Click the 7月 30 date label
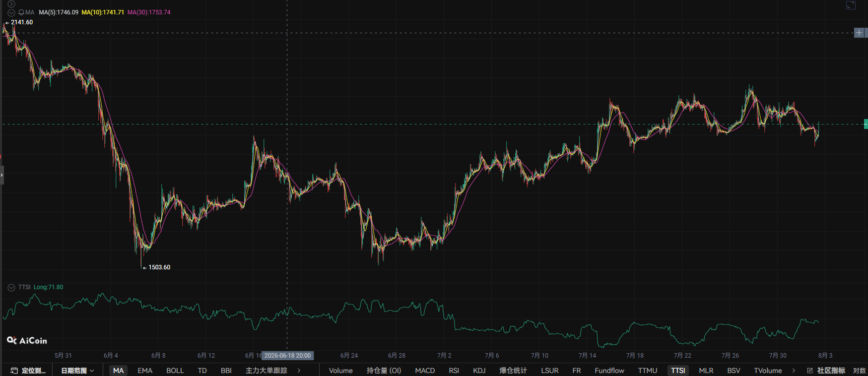The height and width of the screenshot is (376, 868). click(778, 356)
